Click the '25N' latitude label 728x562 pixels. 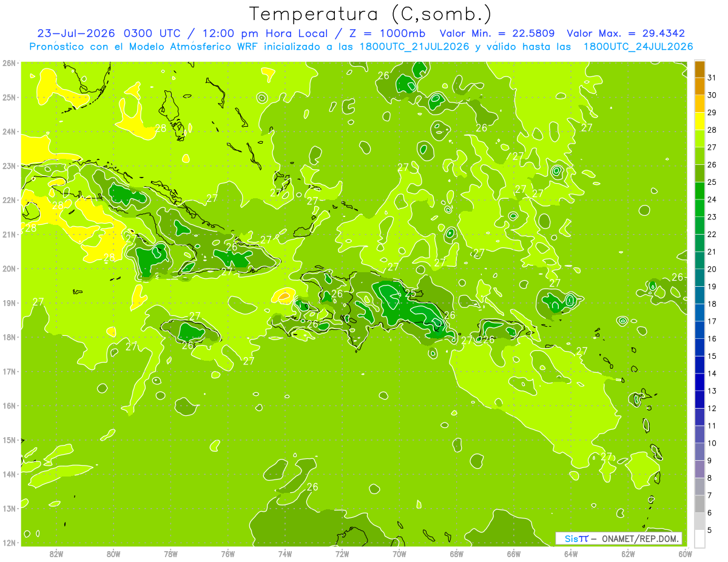coord(8,98)
